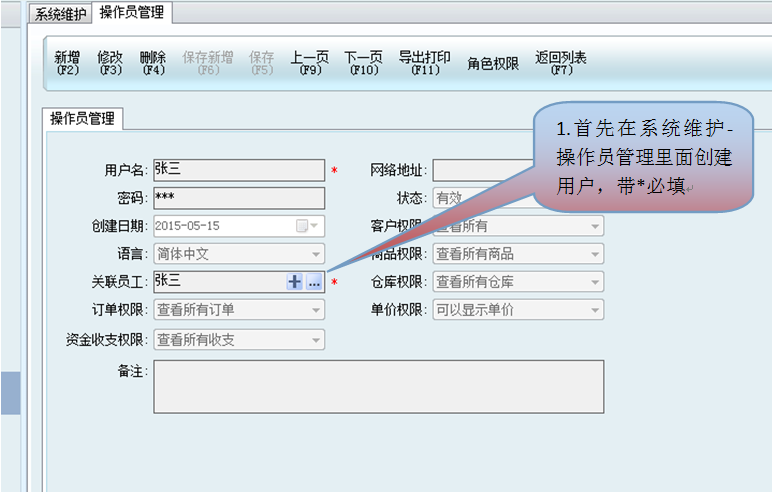Click 返回列表 (F7) to return to list
The height and width of the screenshot is (494, 772).
pos(561,63)
